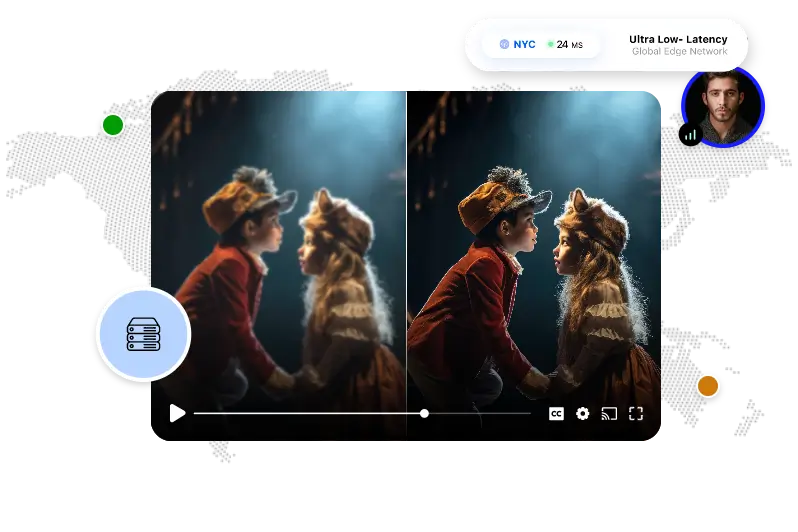
Task: Click the 24 MS latency value
Action: pyautogui.click(x=569, y=45)
